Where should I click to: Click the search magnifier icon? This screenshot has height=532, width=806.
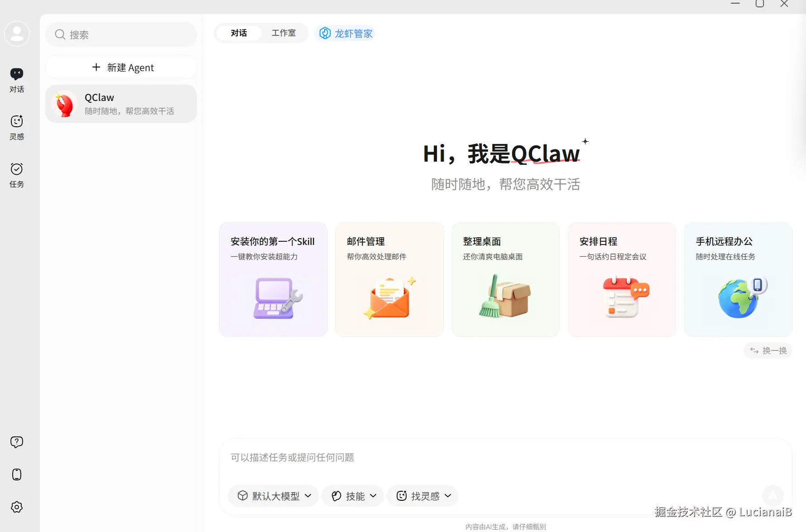(x=60, y=34)
